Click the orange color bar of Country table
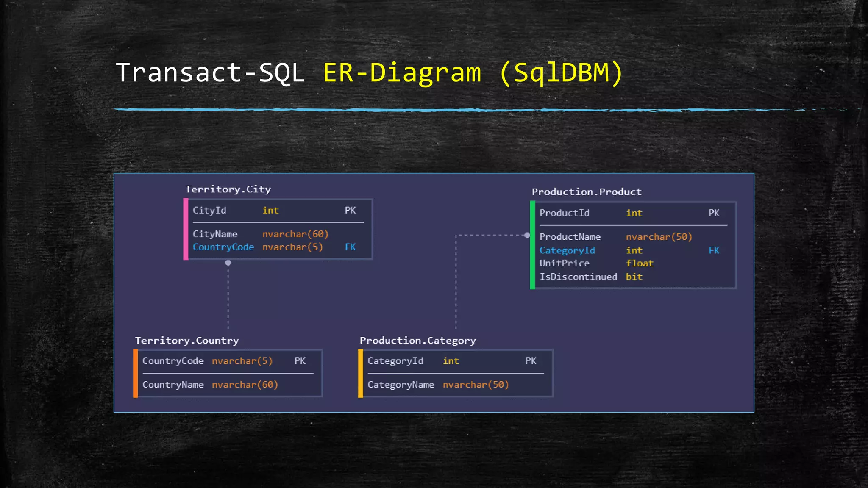The width and height of the screenshot is (868, 488). tap(136, 373)
